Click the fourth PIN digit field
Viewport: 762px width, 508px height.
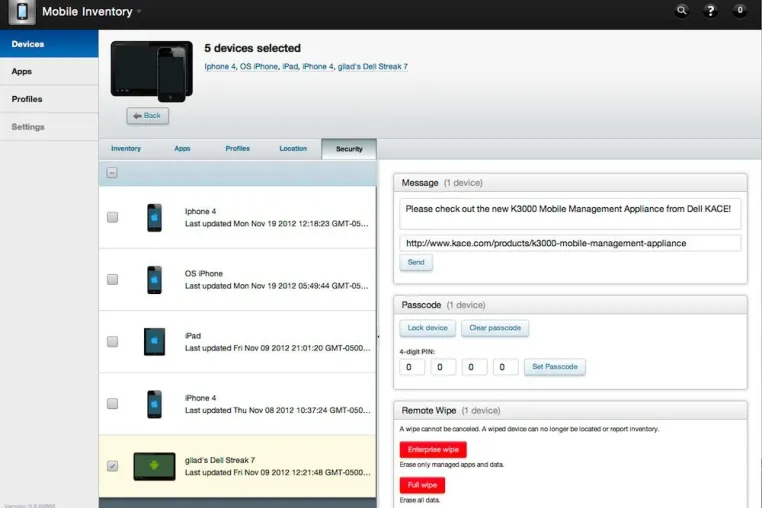tap(505, 367)
